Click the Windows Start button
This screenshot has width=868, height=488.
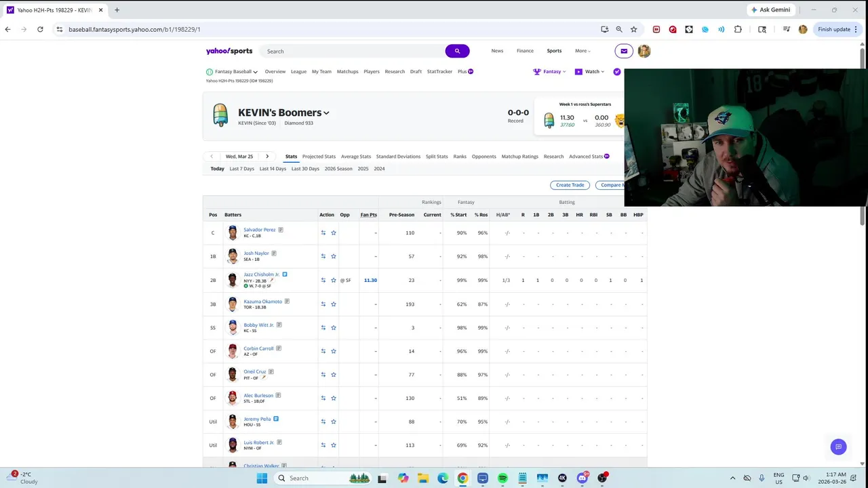[x=262, y=478]
